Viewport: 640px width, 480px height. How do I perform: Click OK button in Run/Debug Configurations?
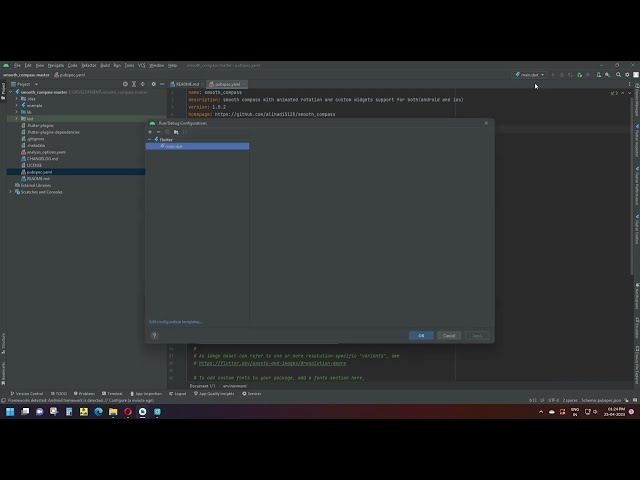click(421, 336)
